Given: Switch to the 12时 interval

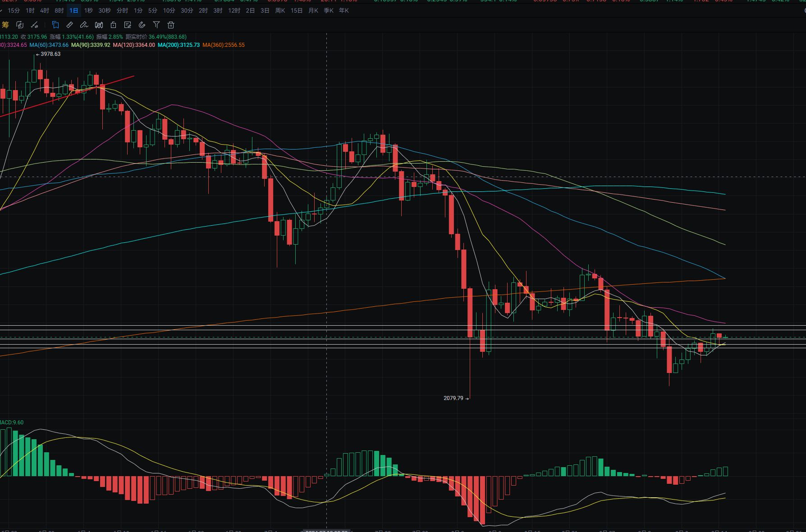Looking at the screenshot, I should click(234, 10).
